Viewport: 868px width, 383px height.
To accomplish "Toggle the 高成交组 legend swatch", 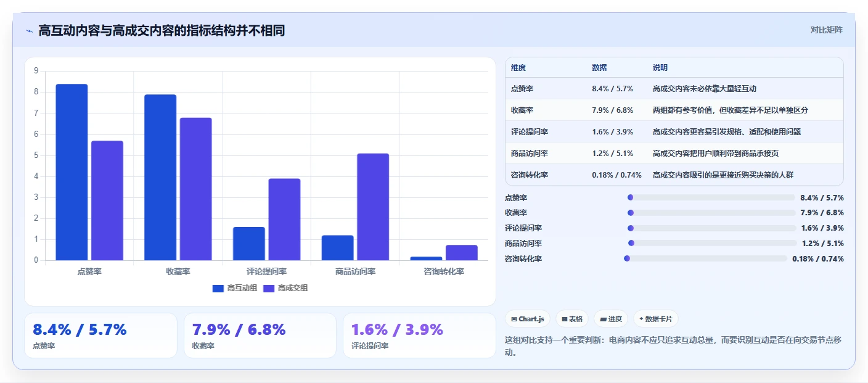I will tap(269, 288).
